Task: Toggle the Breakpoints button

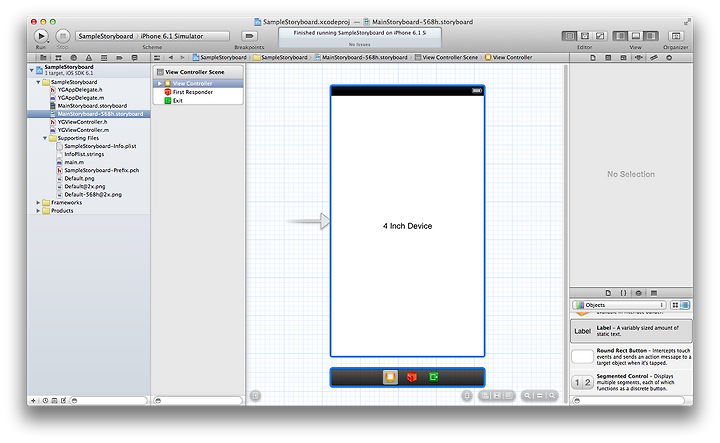Action: (x=249, y=36)
